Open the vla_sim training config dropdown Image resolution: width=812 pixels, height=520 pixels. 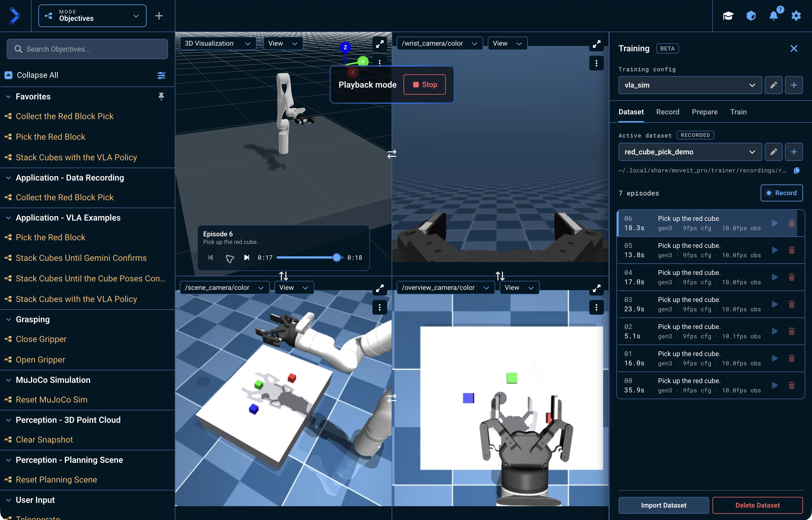(x=690, y=85)
